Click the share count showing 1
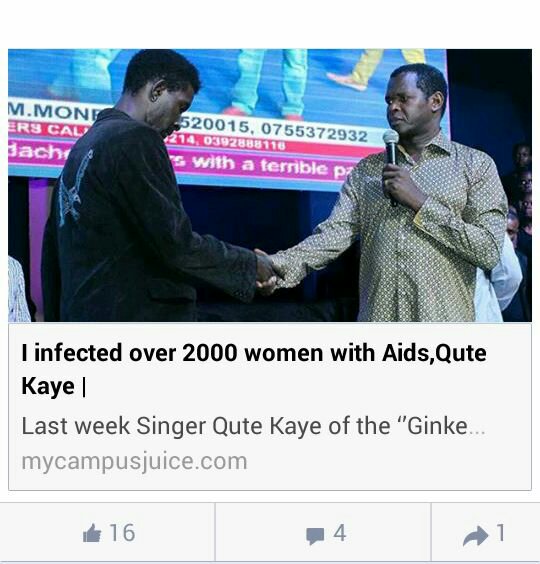The image size is (540, 564). [500, 532]
